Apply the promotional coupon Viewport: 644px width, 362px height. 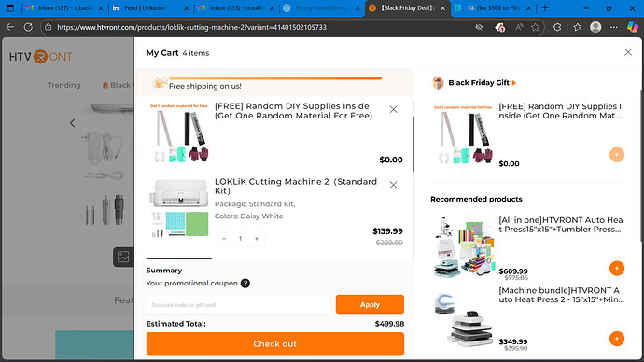(x=370, y=304)
